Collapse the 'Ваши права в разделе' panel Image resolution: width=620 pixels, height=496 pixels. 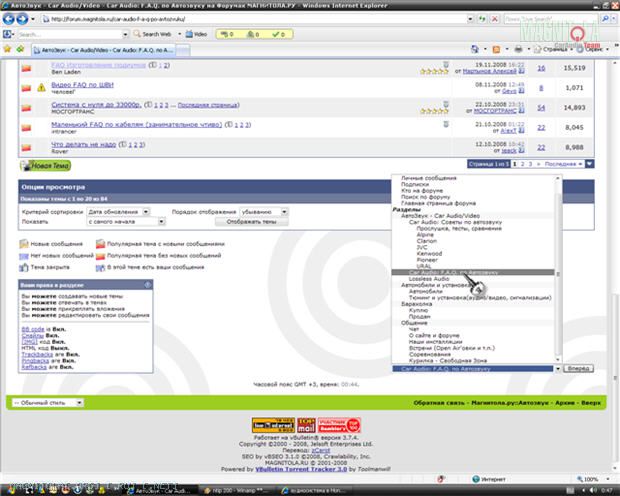(x=146, y=286)
